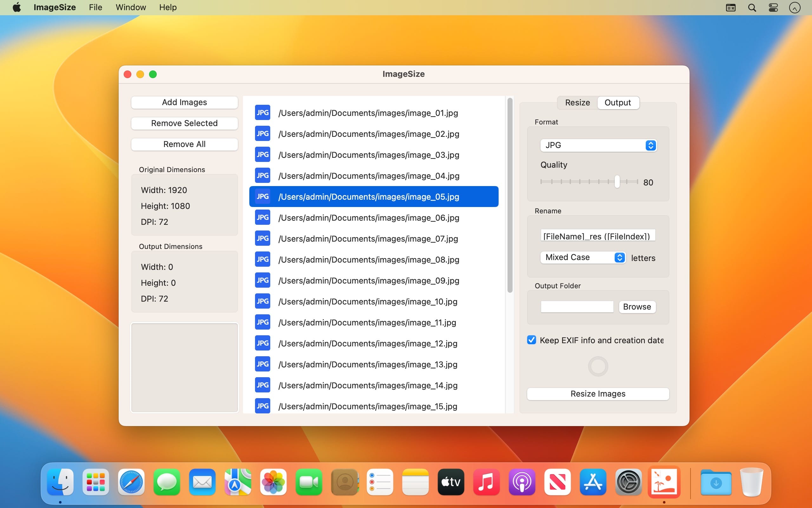This screenshot has height=508, width=812.
Task: Click the JPG icon beside image_10.jpg
Action: 262,301
